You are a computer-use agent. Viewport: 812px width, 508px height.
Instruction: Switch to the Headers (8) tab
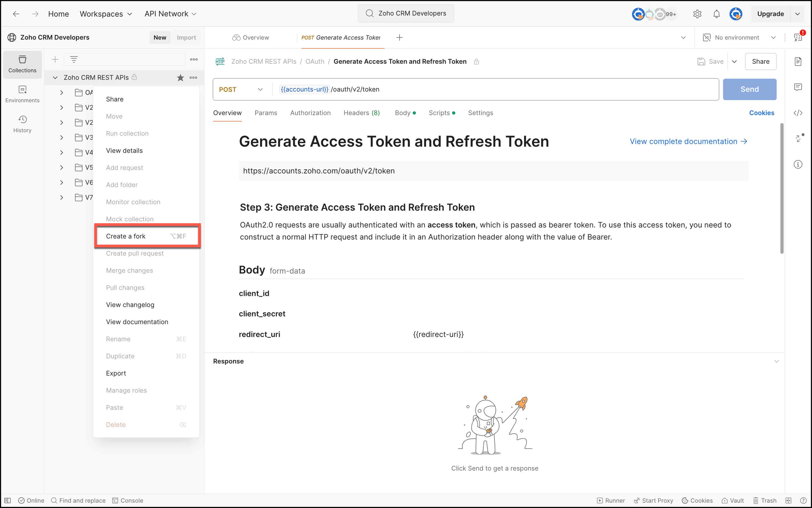coord(362,113)
